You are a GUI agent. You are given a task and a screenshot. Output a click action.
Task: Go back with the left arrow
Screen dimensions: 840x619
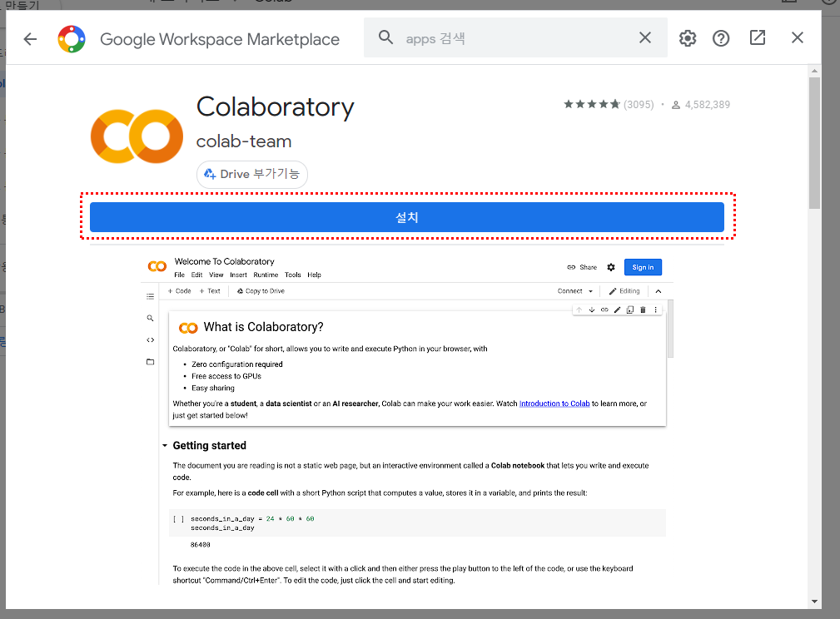pyautogui.click(x=31, y=38)
